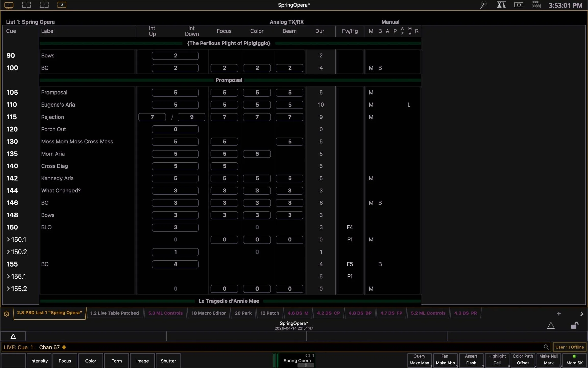This screenshot has width=588, height=368.
Task: Switch to 1.2 Live Table Patched tab
Action: click(x=114, y=313)
